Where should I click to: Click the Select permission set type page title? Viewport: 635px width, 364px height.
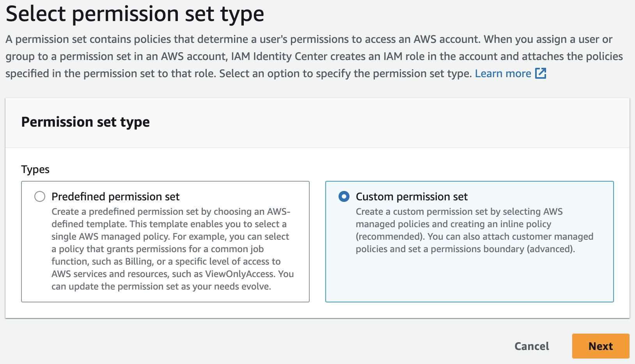(135, 14)
